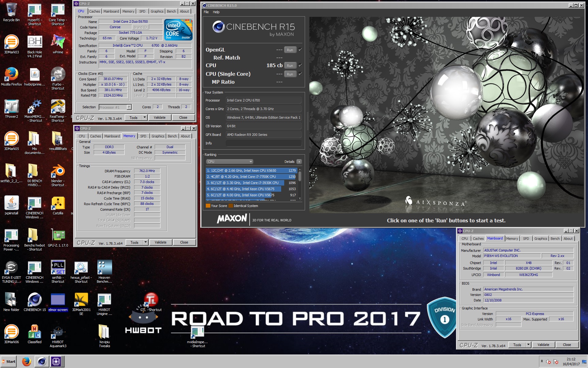Launch MaxxMEM2 shortcut icon

click(x=35, y=106)
